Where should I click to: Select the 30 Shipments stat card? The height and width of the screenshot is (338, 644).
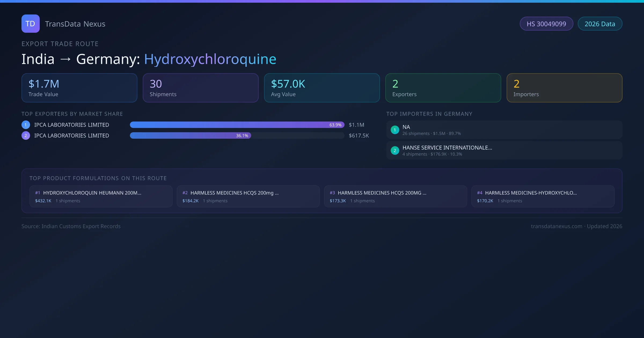click(200, 88)
